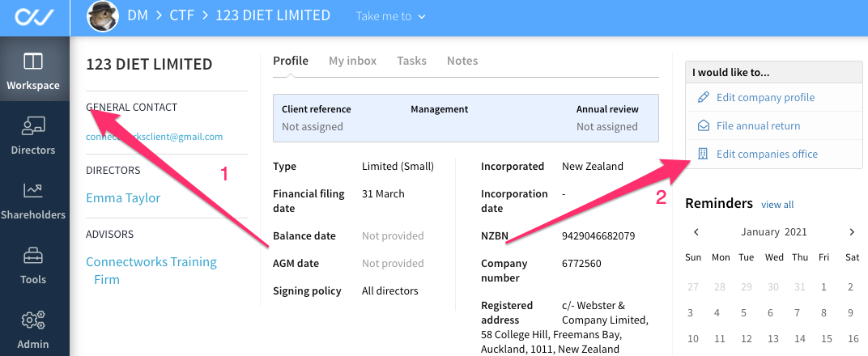Click the 31 March filing date
The width and height of the screenshot is (868, 356).
click(x=383, y=194)
